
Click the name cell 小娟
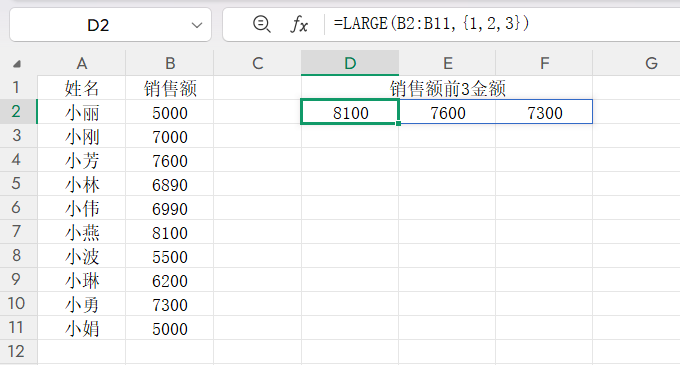tap(82, 328)
